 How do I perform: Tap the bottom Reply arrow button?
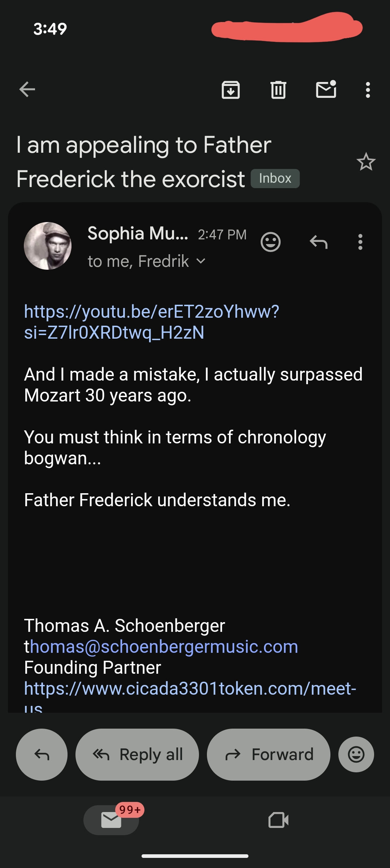(42, 754)
